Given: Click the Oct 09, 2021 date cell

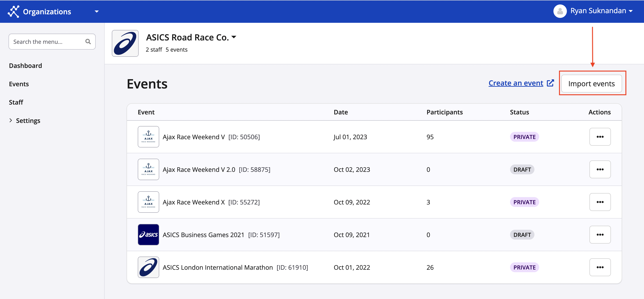Looking at the screenshot, I should tap(352, 235).
